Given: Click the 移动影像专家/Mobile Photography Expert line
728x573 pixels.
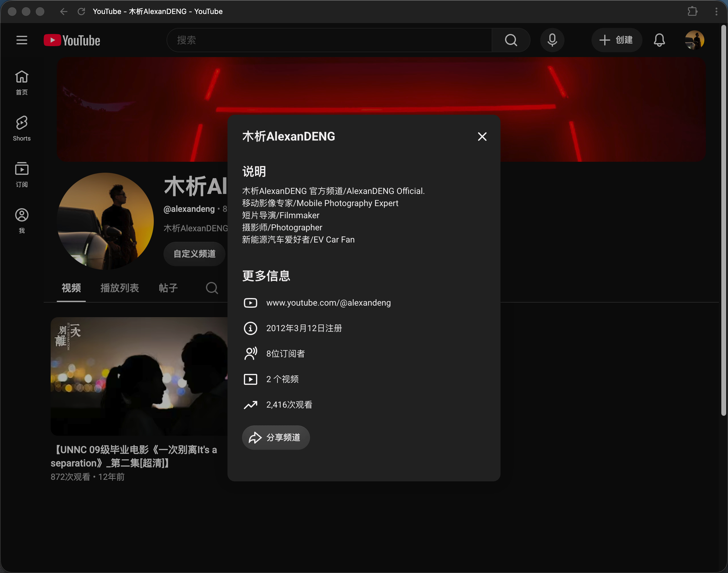Looking at the screenshot, I should coord(320,203).
